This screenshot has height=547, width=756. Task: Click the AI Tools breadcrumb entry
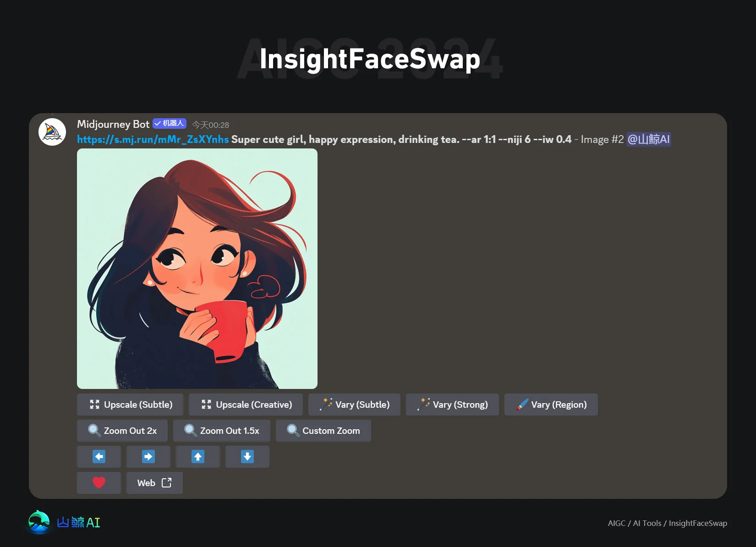click(646, 523)
